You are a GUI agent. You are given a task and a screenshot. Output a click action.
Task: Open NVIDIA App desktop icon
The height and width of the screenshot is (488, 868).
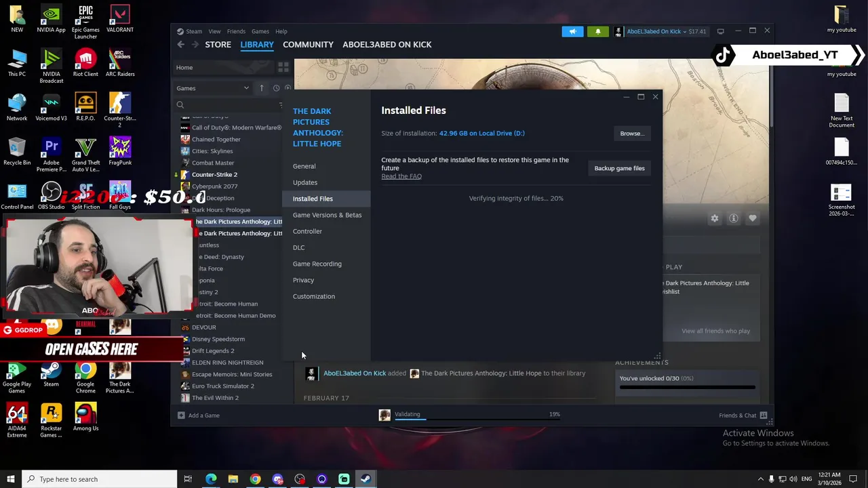51,19
